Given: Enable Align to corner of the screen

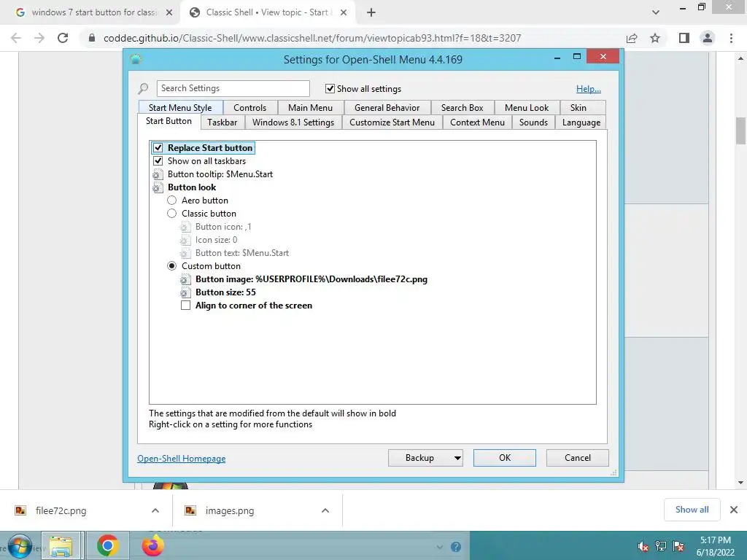Looking at the screenshot, I should point(186,306).
